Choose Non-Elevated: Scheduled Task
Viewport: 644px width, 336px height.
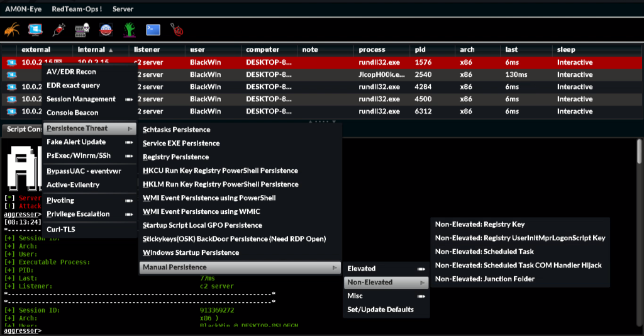point(520,252)
